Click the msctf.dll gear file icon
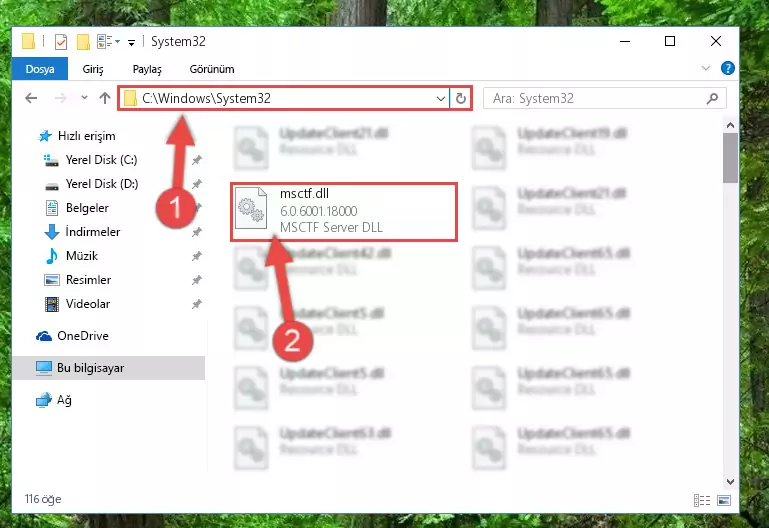Viewport: 769px width, 528px height. [251, 209]
